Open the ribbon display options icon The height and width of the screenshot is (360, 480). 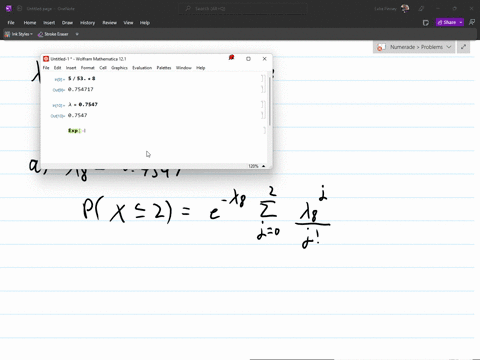pos(472,22)
